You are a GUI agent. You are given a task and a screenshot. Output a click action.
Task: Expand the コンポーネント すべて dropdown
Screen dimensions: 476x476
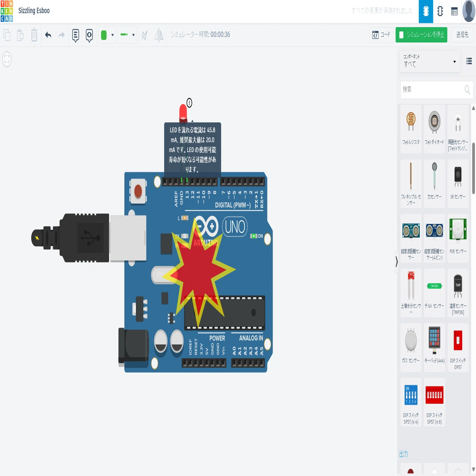430,61
